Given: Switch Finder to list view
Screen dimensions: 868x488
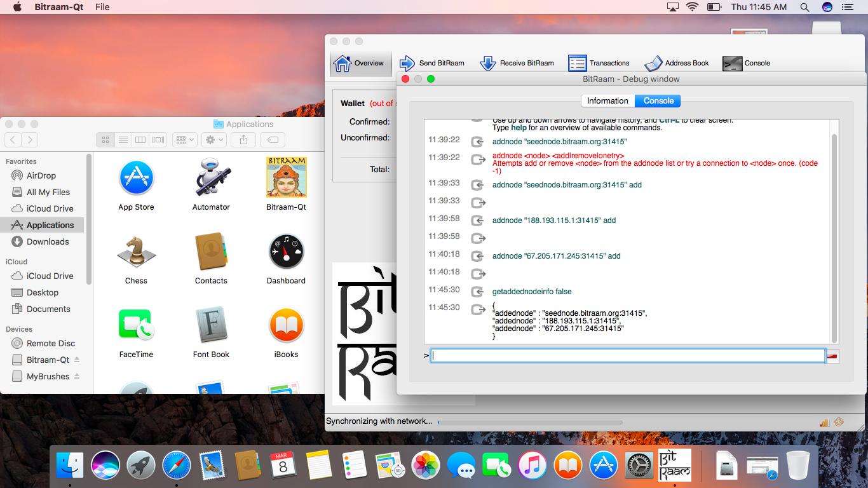Looking at the screenshot, I should [x=123, y=140].
